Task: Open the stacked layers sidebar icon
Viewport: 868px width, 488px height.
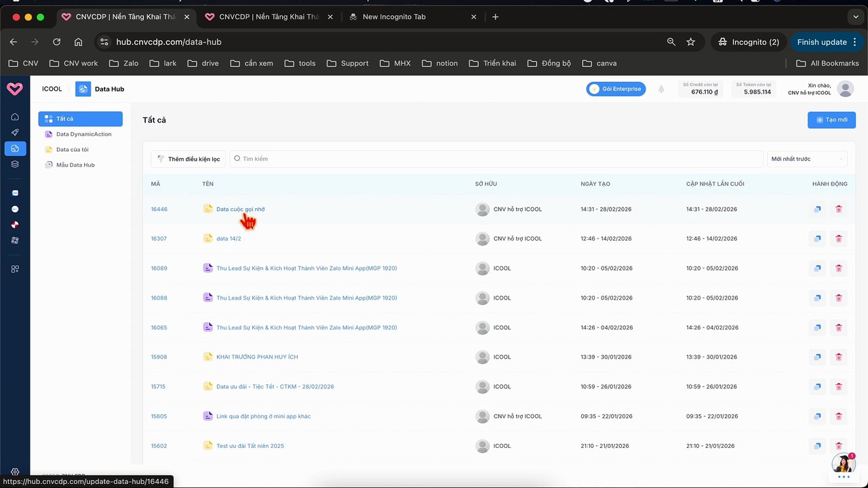Action: [15, 164]
